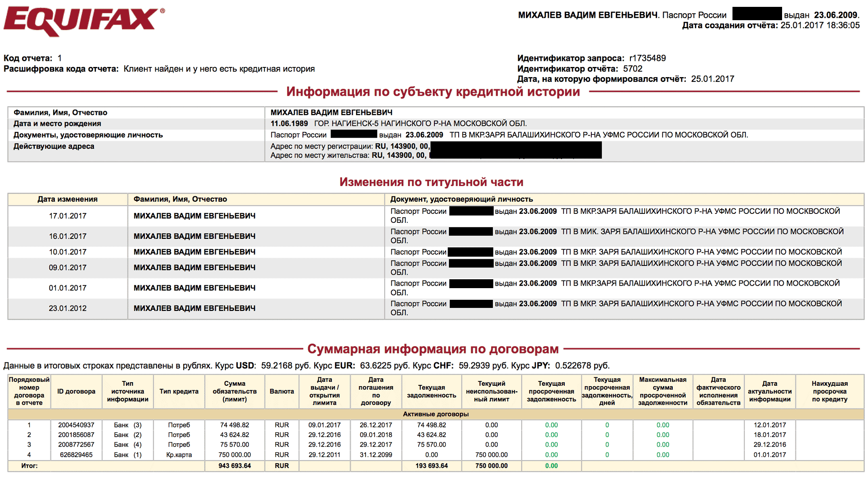This screenshot has height=477, width=868.
Task: Click the 'Дата изменения' column header
Action: [x=67, y=199]
